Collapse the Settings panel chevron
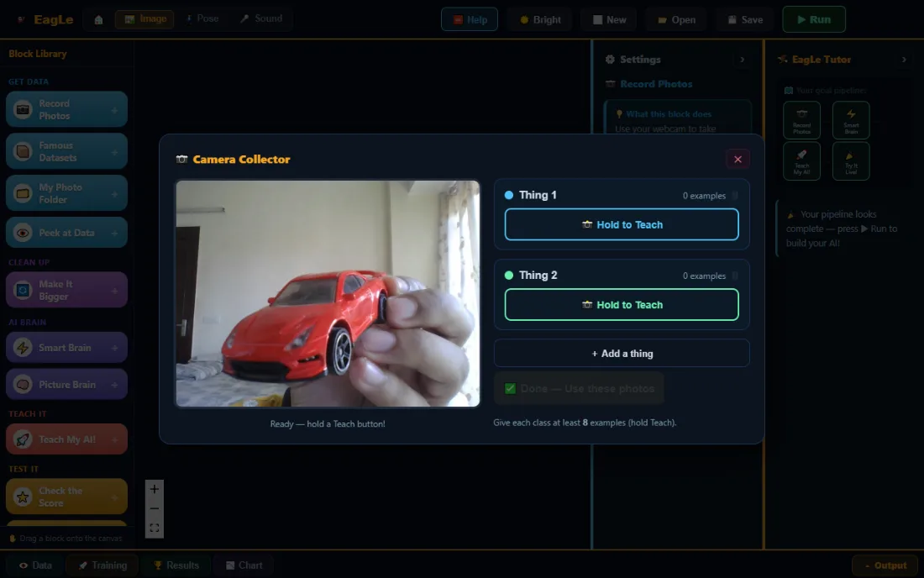This screenshot has height=578, width=924. pyautogui.click(x=742, y=60)
